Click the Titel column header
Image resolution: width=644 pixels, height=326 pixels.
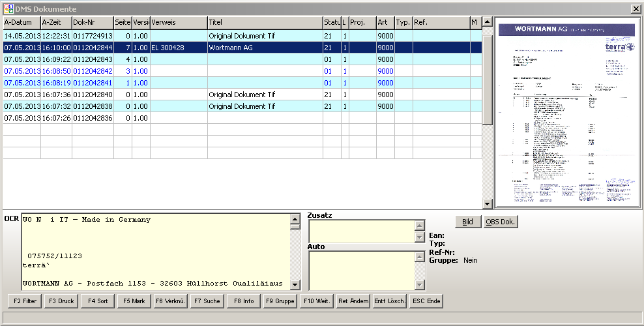tap(264, 23)
